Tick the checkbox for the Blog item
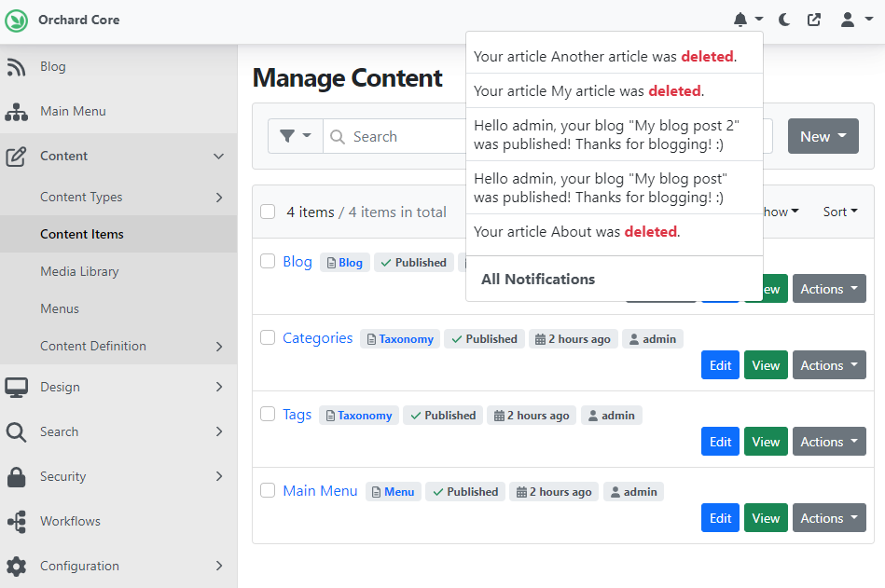 tap(268, 262)
